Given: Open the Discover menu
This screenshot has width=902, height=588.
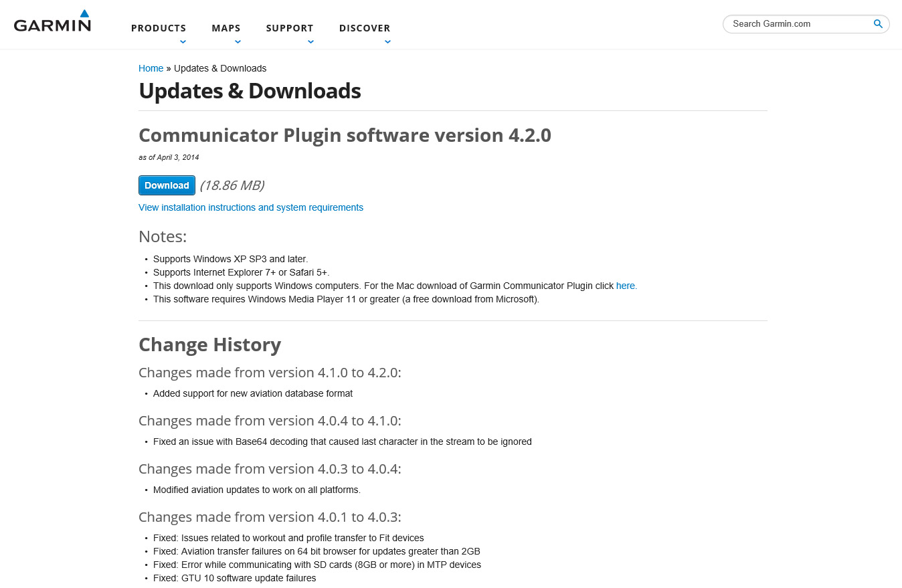Looking at the screenshot, I should pyautogui.click(x=365, y=28).
